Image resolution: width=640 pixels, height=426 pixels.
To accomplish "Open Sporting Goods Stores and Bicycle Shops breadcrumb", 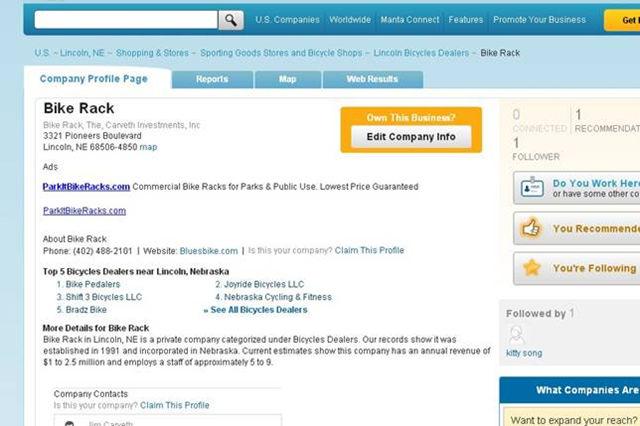I will pyautogui.click(x=281, y=53).
